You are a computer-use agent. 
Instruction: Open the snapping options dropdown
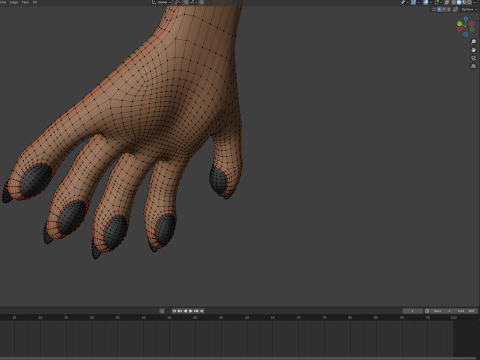(193, 2)
